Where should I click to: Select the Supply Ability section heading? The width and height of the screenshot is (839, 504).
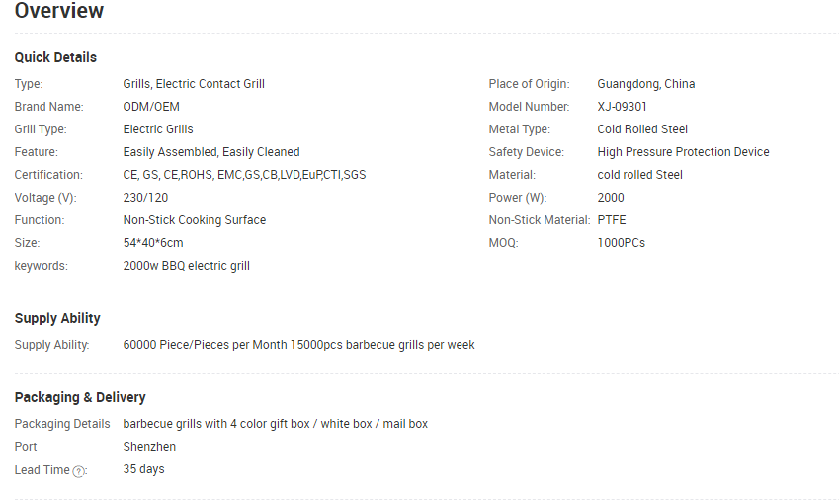57,318
